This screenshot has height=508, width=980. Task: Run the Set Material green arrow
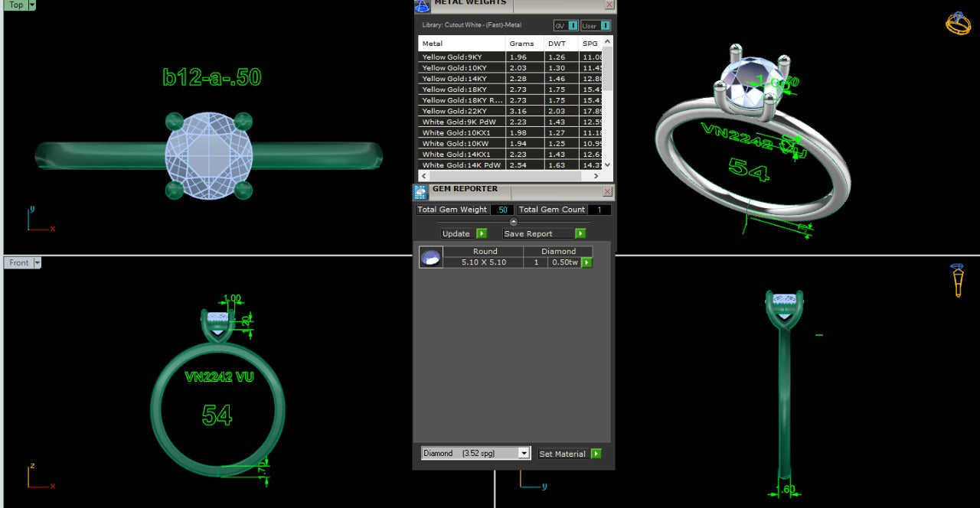596,454
